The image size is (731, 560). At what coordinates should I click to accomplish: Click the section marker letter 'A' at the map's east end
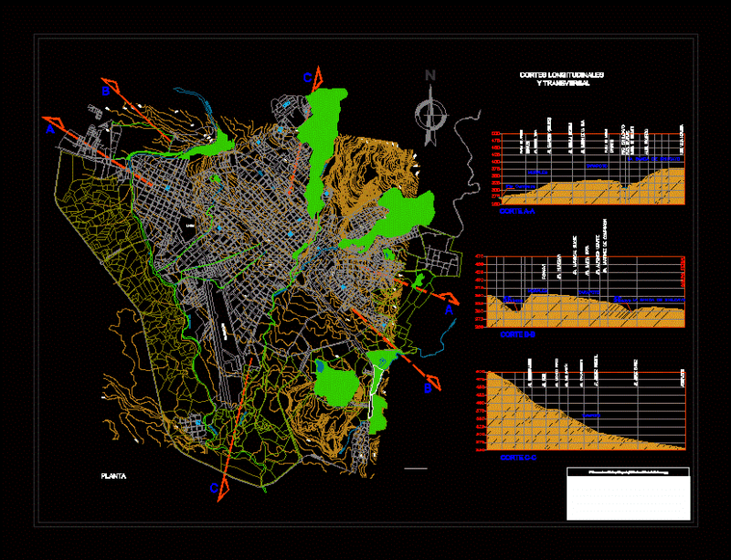449,310
